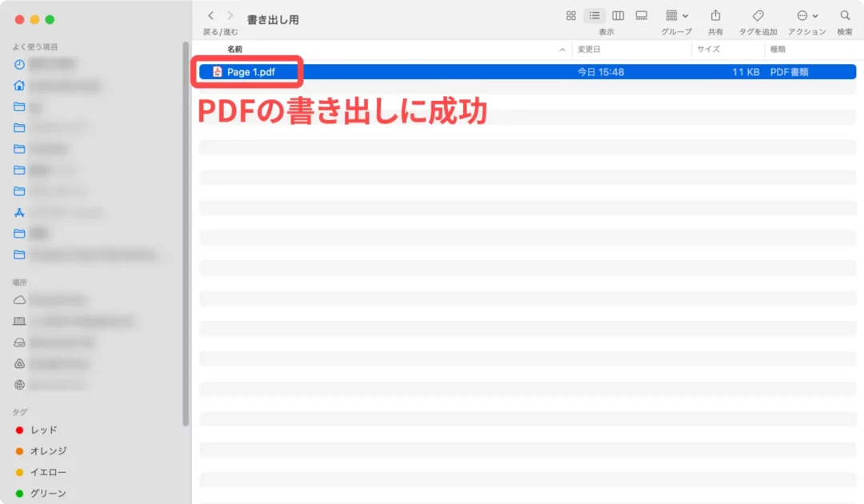Switch to list view
864x504 pixels.
pyautogui.click(x=594, y=16)
